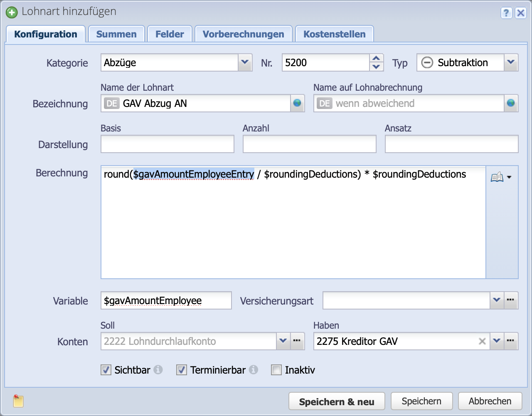532x416 pixels.
Task: Expand the Versicherungsart dropdown
Action: [497, 300]
